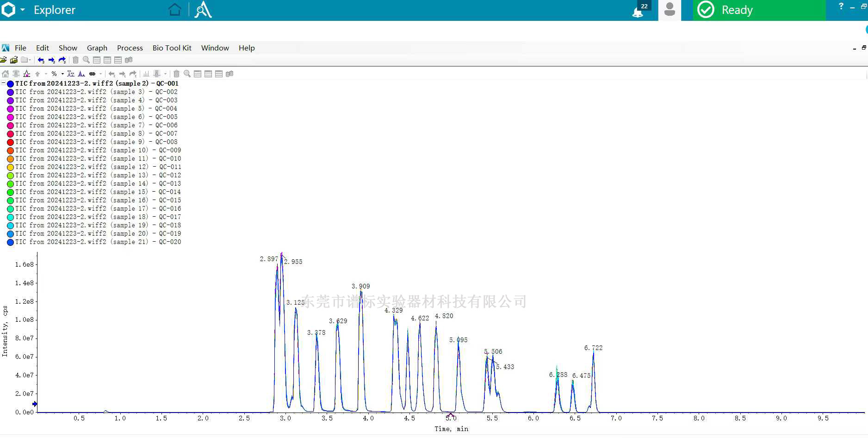Click the Home icon in the header
The height and width of the screenshot is (438, 868).
[174, 10]
